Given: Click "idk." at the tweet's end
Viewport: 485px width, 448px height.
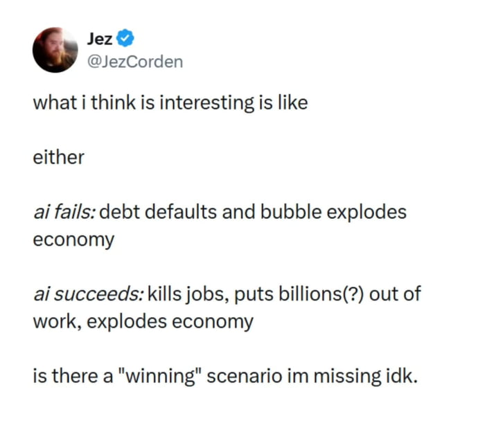Looking at the screenshot, I should 402,377.
